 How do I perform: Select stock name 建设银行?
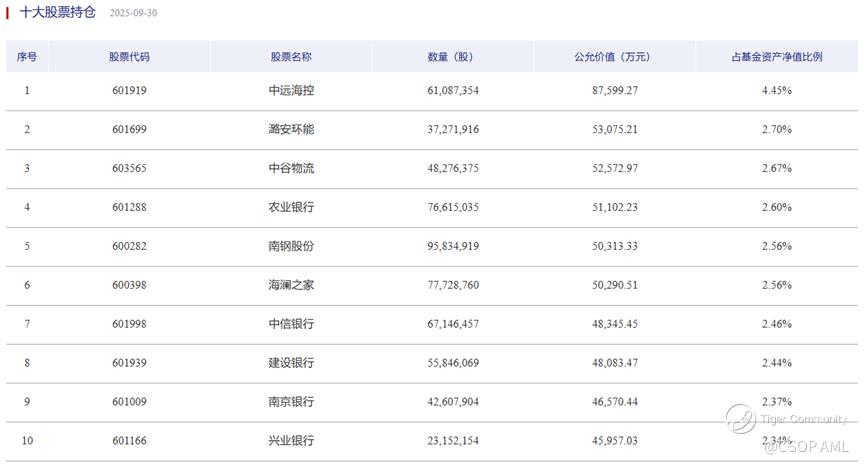pos(291,363)
